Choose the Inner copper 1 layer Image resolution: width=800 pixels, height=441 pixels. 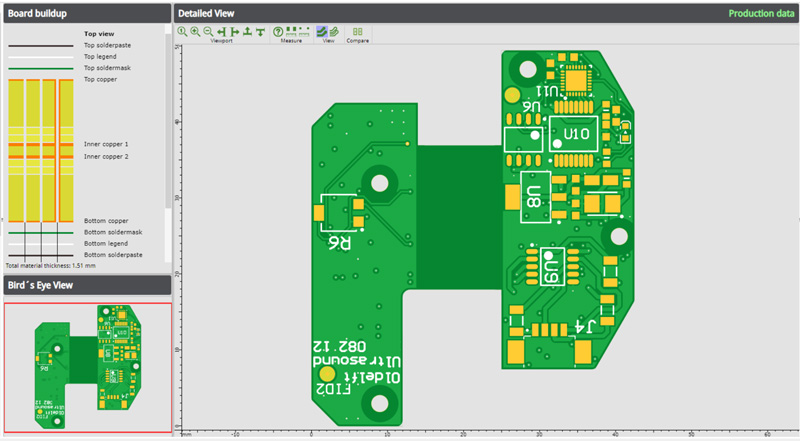[106, 144]
